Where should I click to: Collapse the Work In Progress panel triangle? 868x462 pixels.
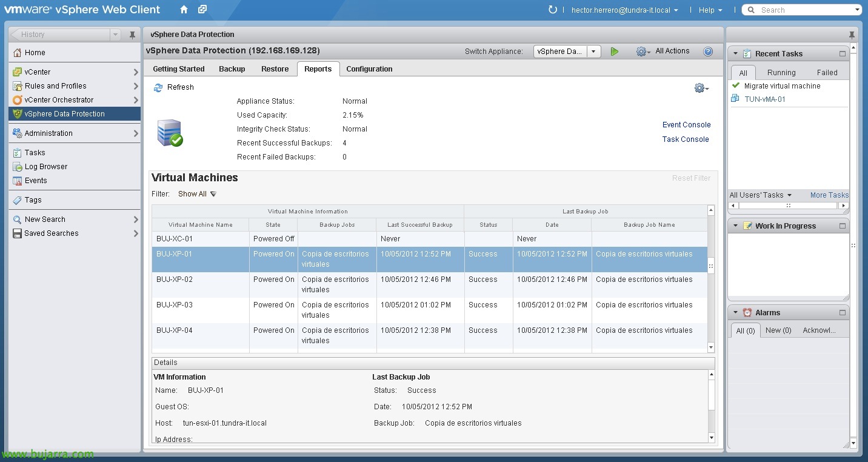coord(735,226)
